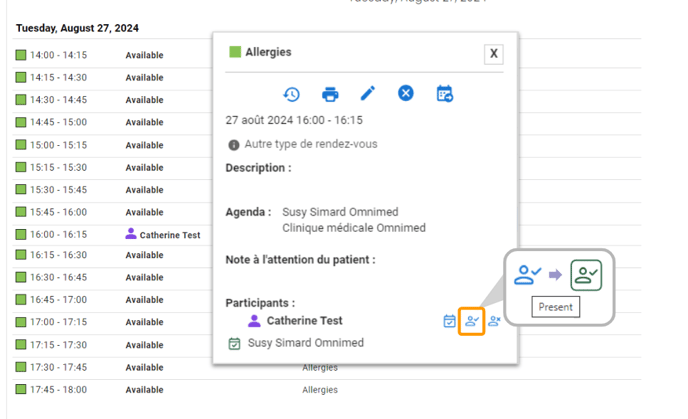The width and height of the screenshot is (688, 419).
Task: Cancel appointment with blue X circle icon
Action: tap(406, 93)
